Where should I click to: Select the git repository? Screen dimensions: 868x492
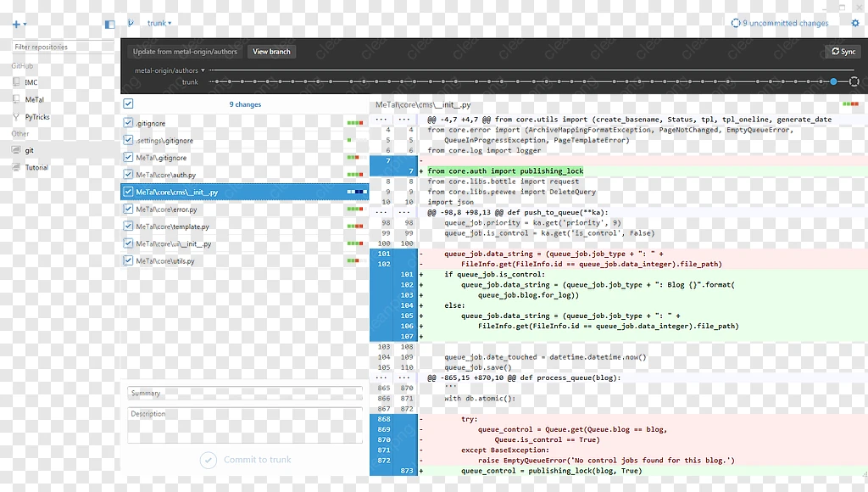[29, 150]
